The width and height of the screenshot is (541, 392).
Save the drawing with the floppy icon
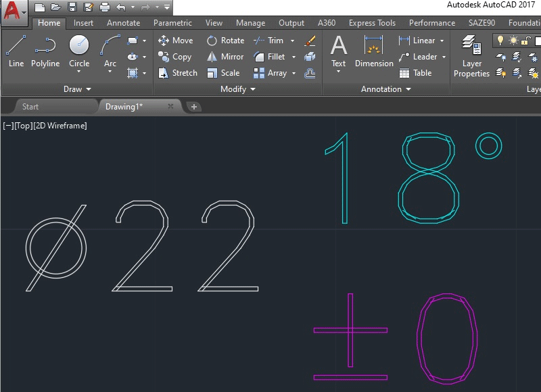click(72, 7)
